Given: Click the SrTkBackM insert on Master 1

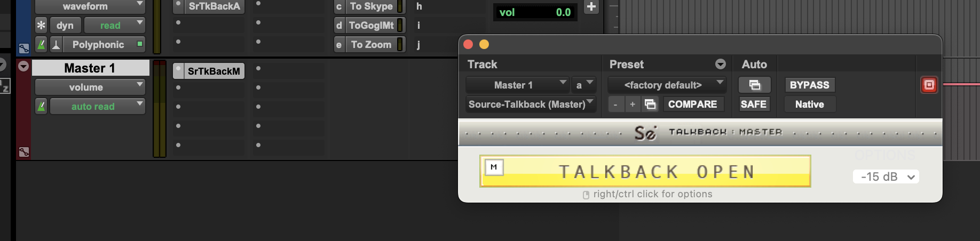Looking at the screenshot, I should [214, 71].
